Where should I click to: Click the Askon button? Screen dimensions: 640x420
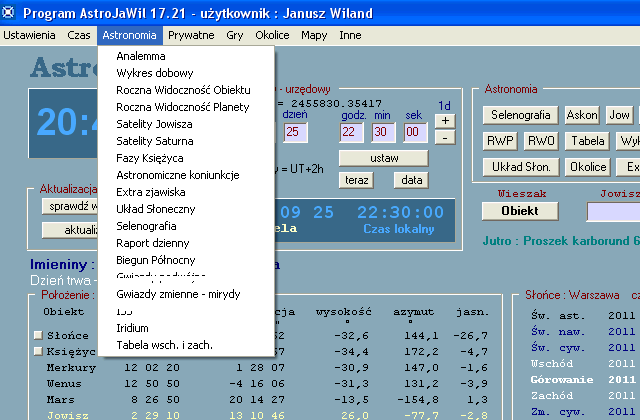[582, 115]
